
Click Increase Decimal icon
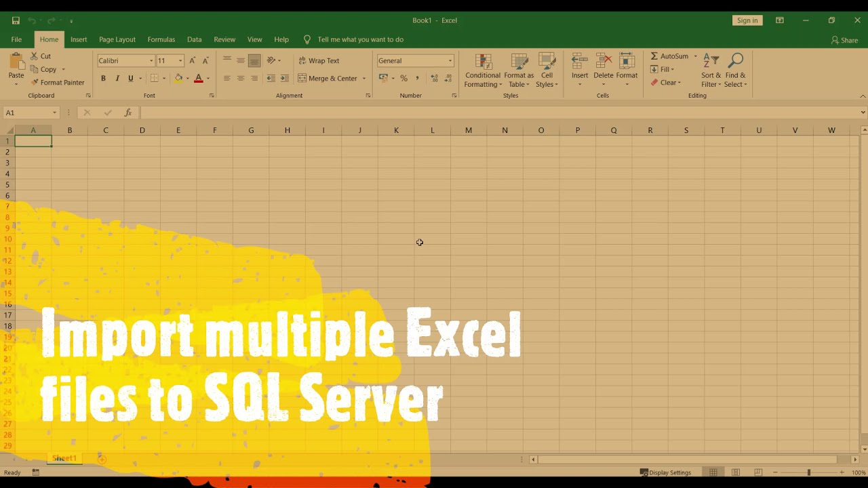click(435, 79)
